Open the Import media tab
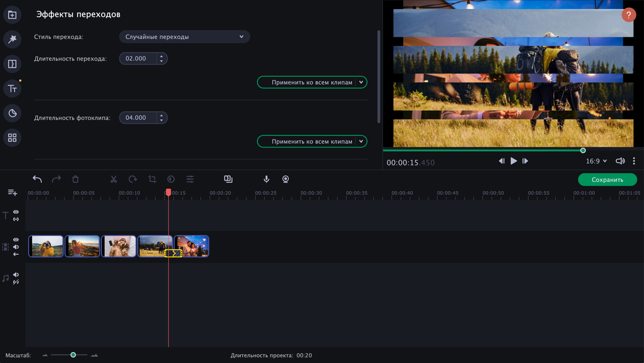The width and height of the screenshot is (644, 363). point(12,15)
